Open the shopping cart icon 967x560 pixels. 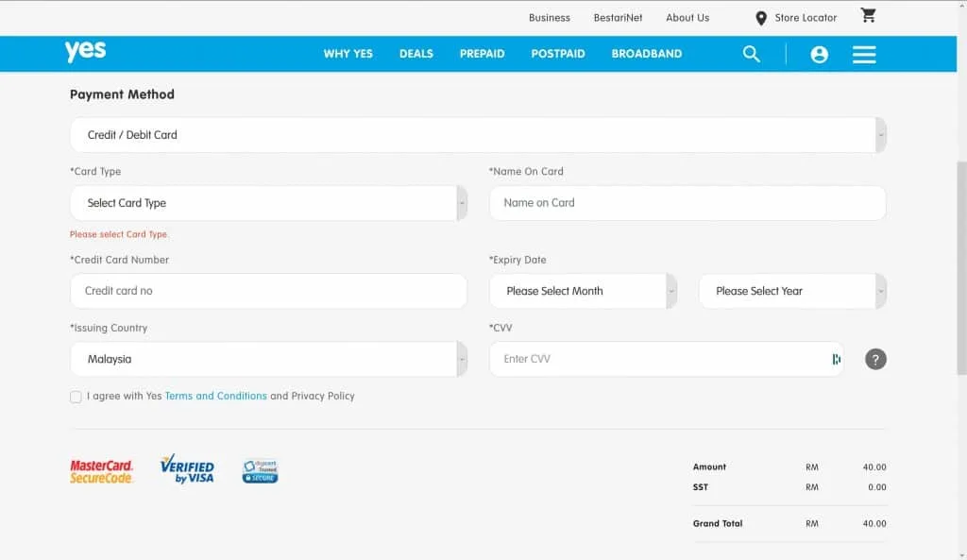(x=868, y=16)
